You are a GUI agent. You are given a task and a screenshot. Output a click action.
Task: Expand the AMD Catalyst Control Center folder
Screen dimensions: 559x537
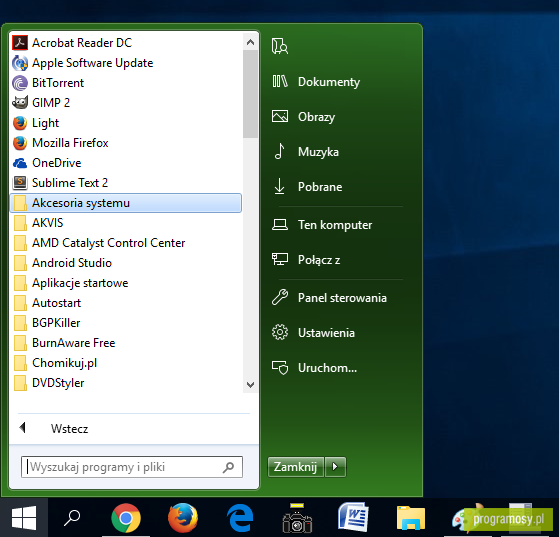126,243
